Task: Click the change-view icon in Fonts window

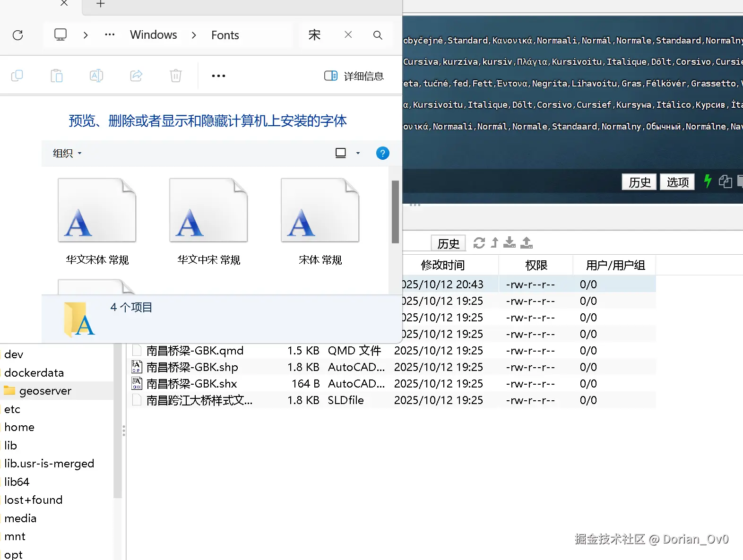Action: [341, 153]
